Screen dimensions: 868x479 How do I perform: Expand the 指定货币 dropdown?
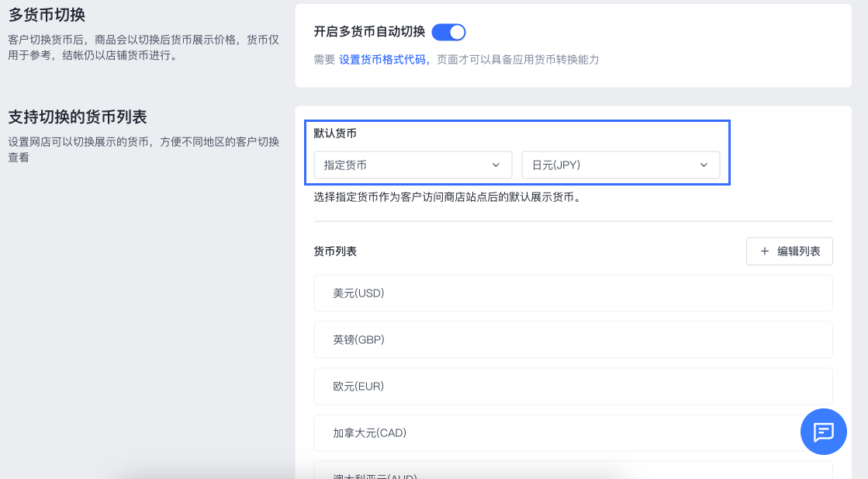pos(412,165)
